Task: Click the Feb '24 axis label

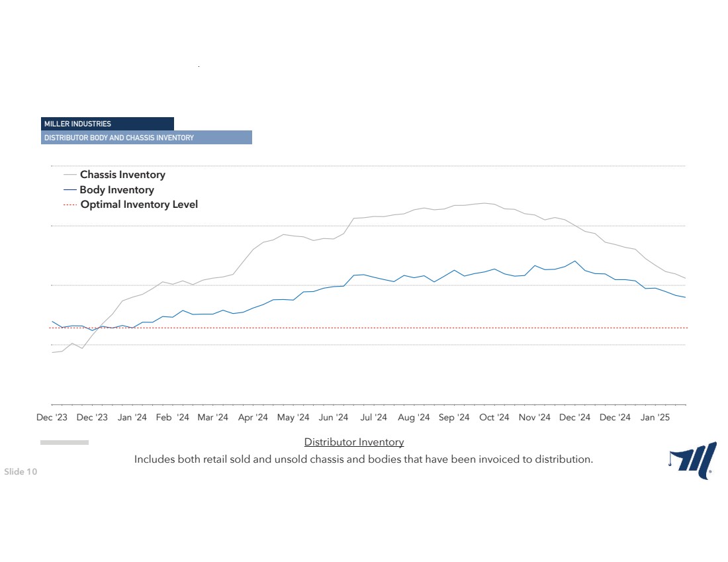Action: click(173, 418)
